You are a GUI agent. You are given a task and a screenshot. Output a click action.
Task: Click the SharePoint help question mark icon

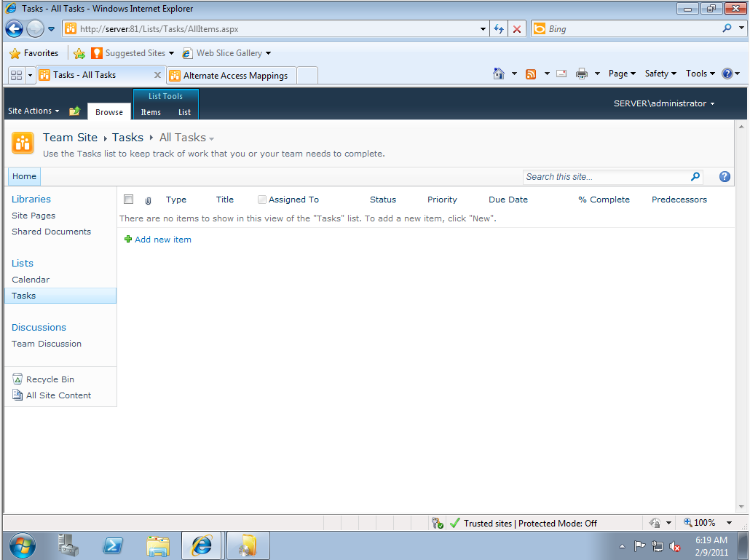tap(725, 176)
